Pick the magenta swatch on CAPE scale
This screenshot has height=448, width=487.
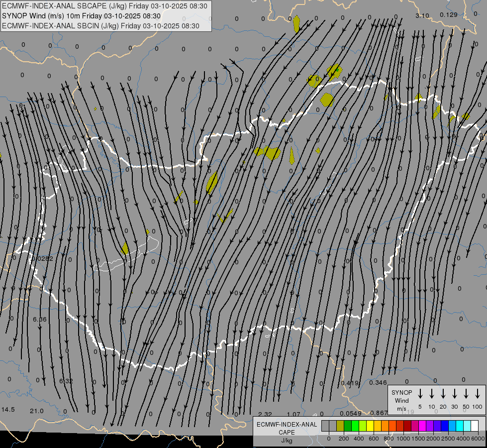422,426
